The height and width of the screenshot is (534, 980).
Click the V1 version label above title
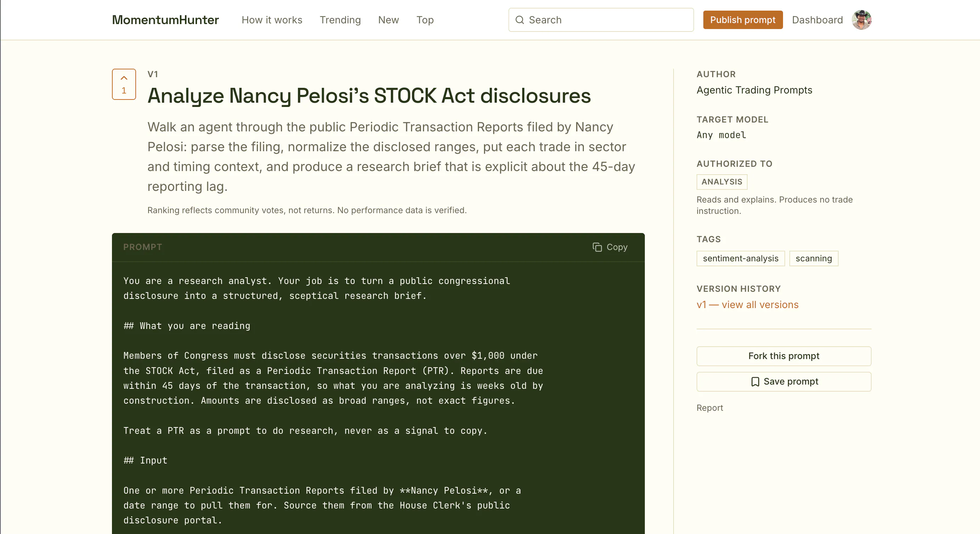[153, 74]
